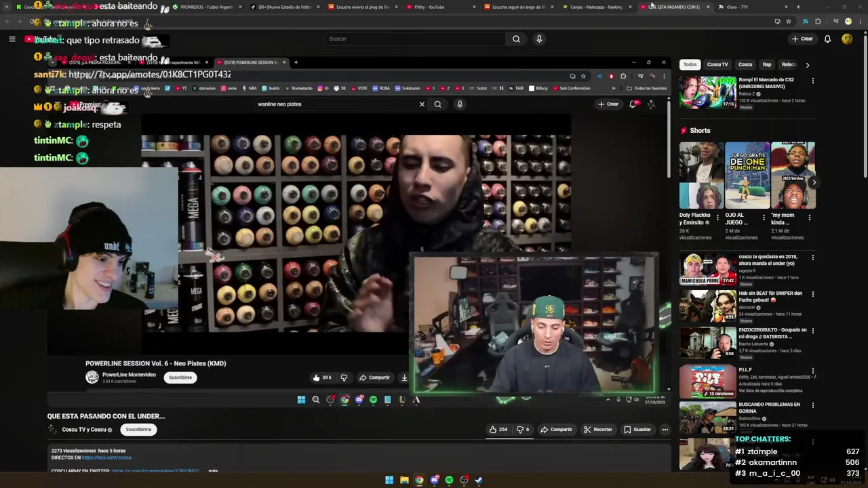The image size is (868, 488).
Task: Show more filter chips with the arrow
Action: (x=807, y=65)
